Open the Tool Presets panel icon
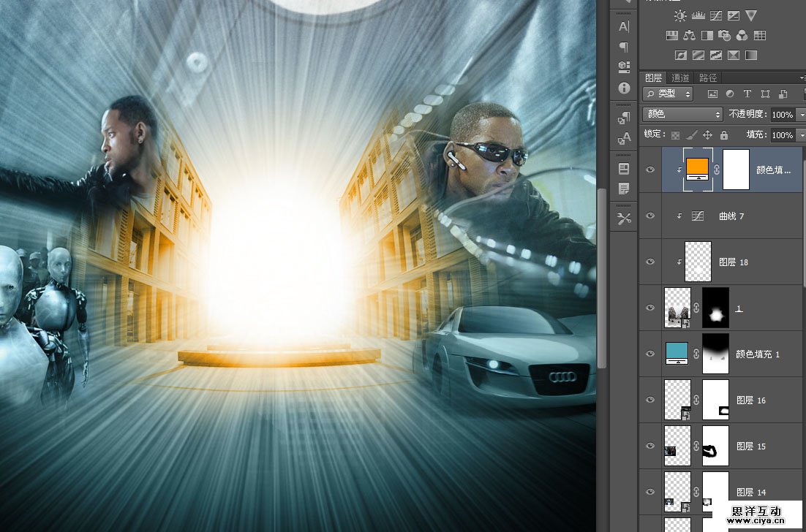Viewport: 806px width, 532px height. 624,218
